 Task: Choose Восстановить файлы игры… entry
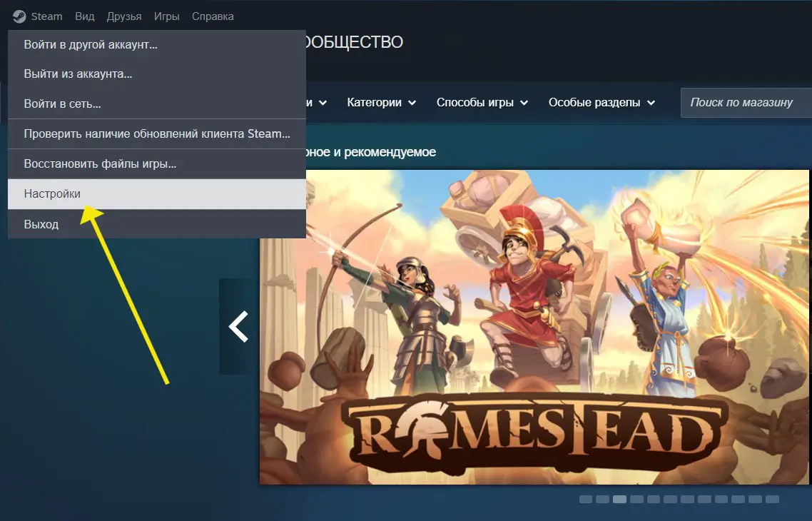pyautogui.click(x=157, y=163)
